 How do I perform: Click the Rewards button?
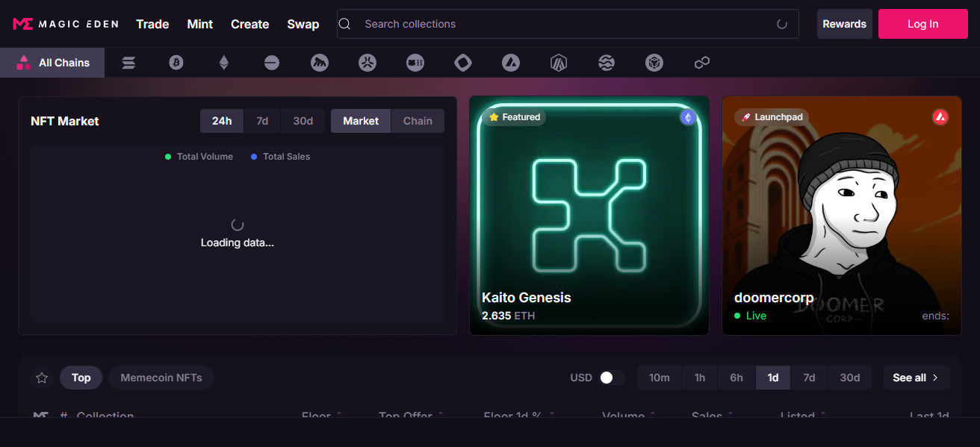(x=845, y=24)
